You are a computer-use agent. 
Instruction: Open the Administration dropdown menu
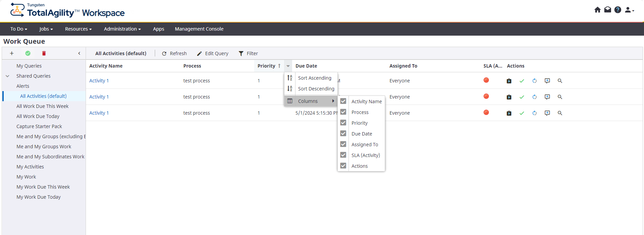122,29
